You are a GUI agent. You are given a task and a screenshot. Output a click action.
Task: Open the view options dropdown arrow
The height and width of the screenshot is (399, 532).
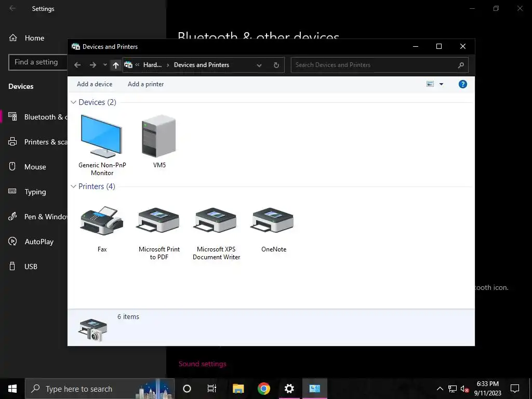(442, 84)
